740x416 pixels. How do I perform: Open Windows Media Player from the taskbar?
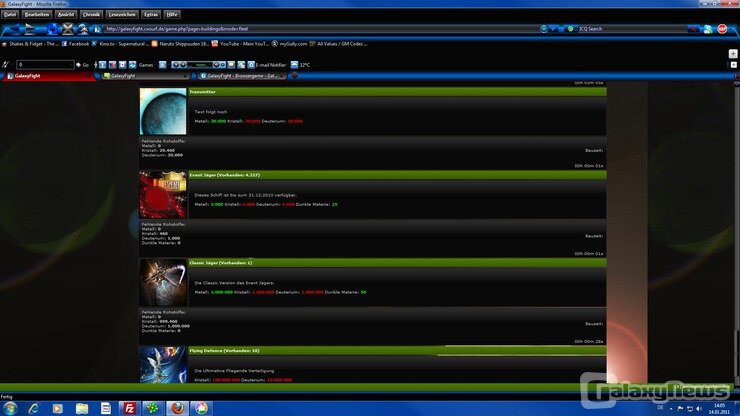tap(58, 408)
